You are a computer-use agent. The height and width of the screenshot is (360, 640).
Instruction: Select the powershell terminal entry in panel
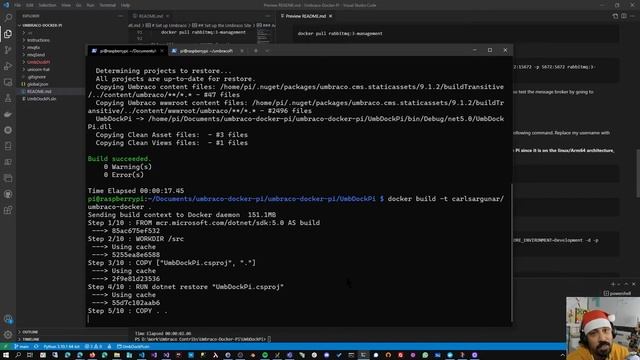pyautogui.click(x=617, y=293)
